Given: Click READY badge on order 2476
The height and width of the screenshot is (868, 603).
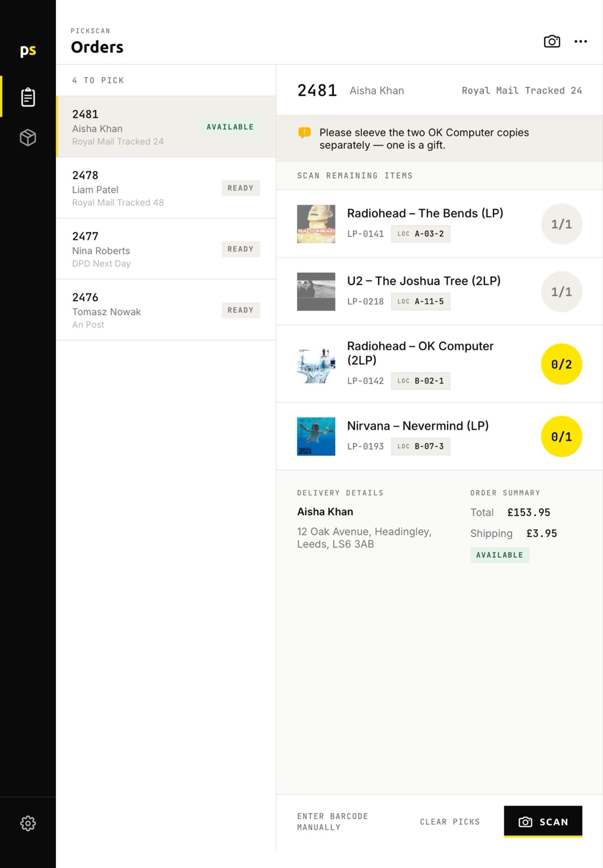Looking at the screenshot, I should click(241, 310).
